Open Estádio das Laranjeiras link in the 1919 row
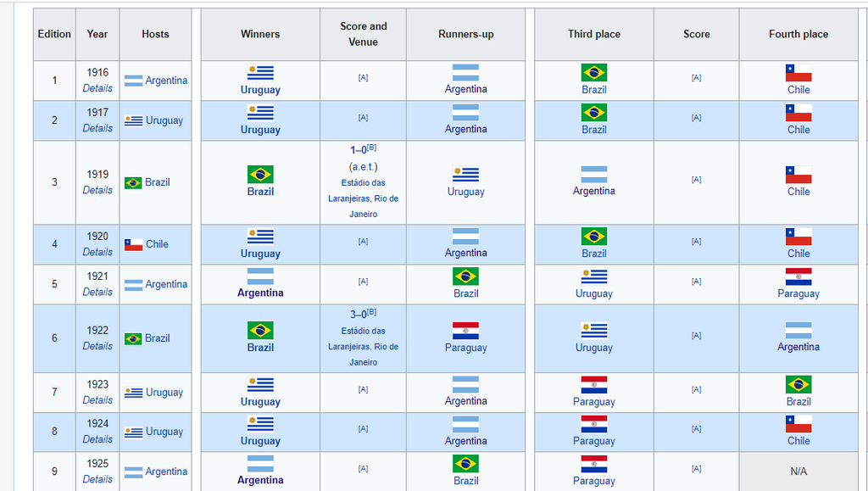This screenshot has height=491, width=868. (x=363, y=183)
